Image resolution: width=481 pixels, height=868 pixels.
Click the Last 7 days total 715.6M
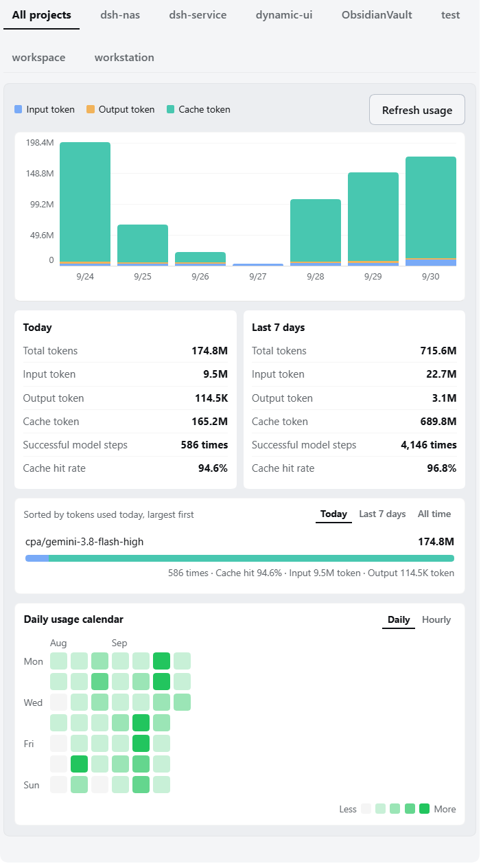click(x=438, y=351)
